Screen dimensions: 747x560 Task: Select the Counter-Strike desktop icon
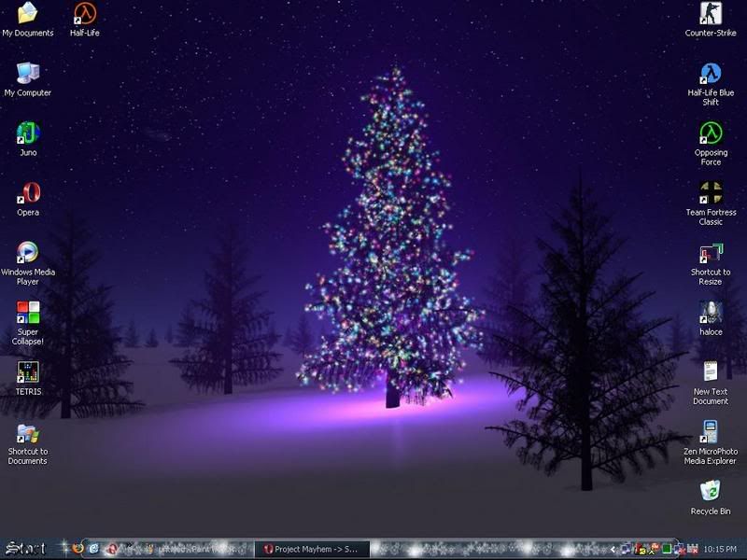coord(711,14)
